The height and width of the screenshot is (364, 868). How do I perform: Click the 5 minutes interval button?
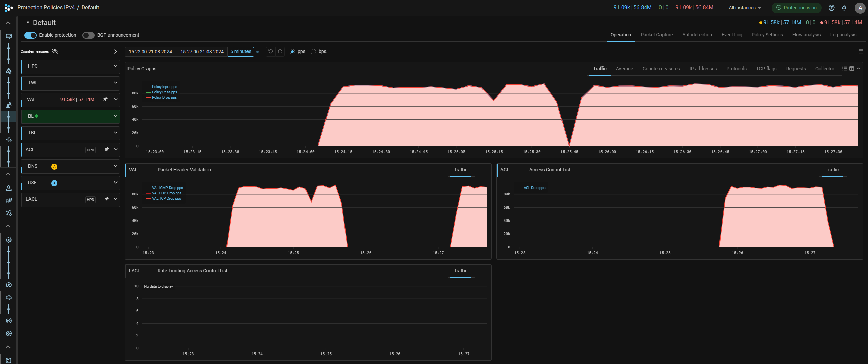pyautogui.click(x=240, y=52)
